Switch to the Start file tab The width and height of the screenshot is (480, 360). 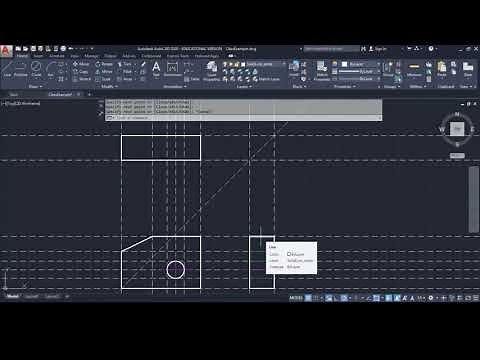pyautogui.click(x=14, y=95)
